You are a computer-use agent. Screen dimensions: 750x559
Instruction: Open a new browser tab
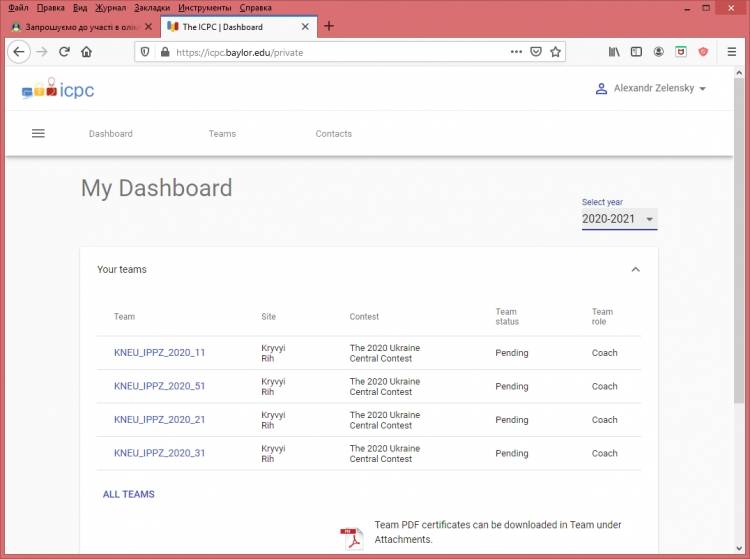tap(329, 26)
